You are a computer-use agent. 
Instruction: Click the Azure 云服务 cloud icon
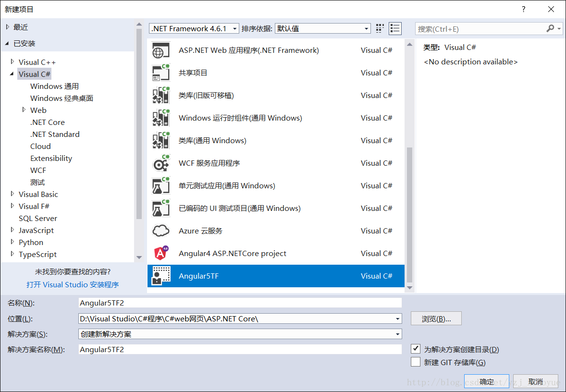click(160, 231)
